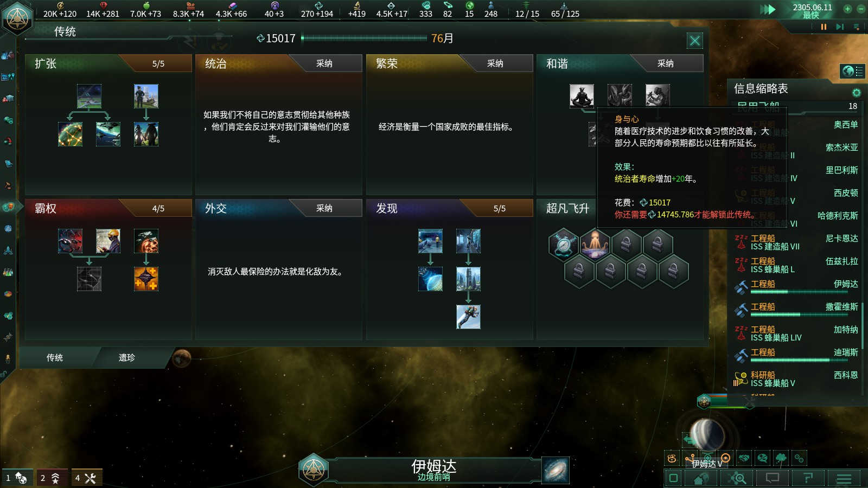Viewport: 868px width, 488px height.
Task: Click the unity progress bar showing 76月
Action: pyautogui.click(x=364, y=38)
